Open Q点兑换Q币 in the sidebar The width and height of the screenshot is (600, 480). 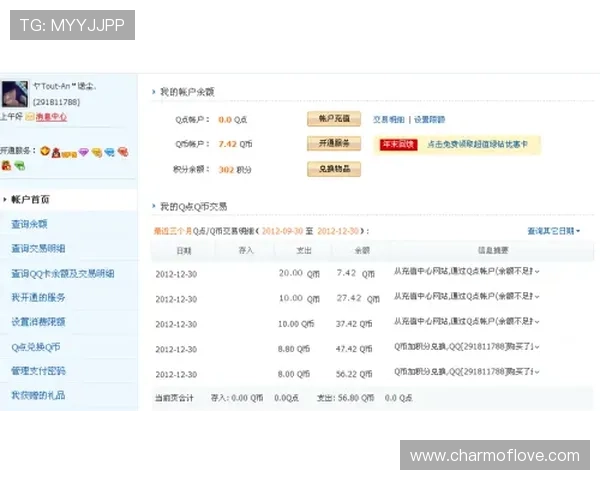36,347
